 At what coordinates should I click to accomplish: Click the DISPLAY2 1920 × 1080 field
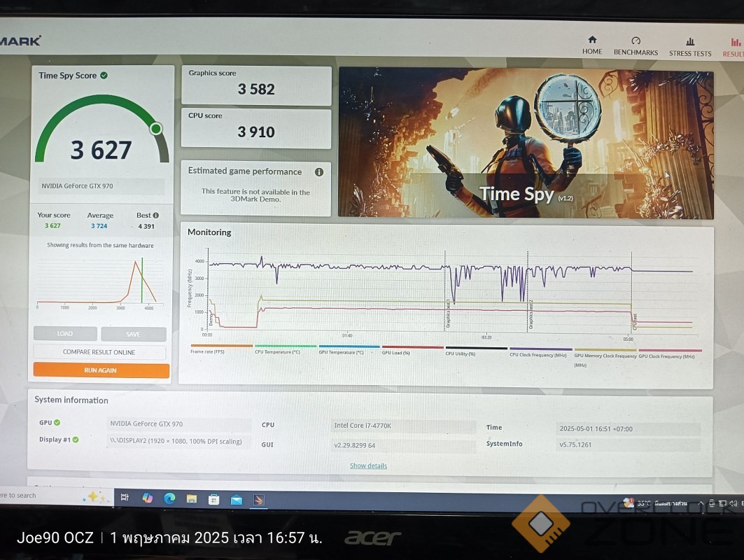tap(179, 441)
